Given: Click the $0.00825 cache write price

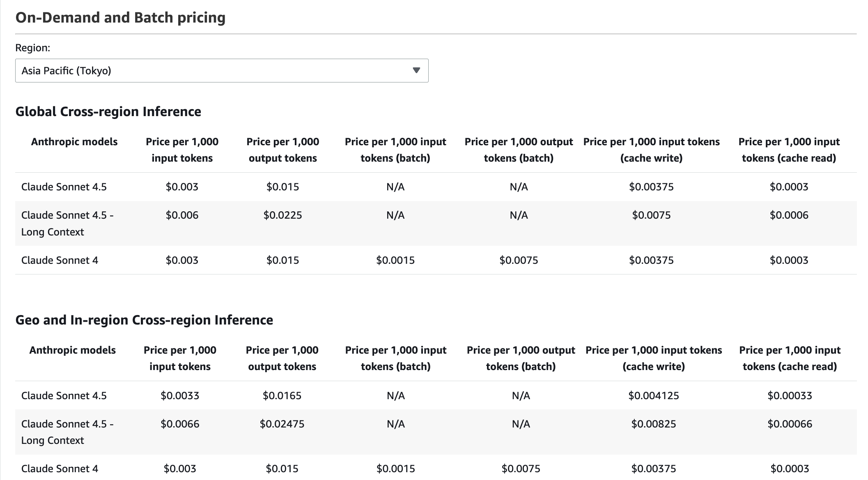Looking at the screenshot, I should pyautogui.click(x=653, y=424).
